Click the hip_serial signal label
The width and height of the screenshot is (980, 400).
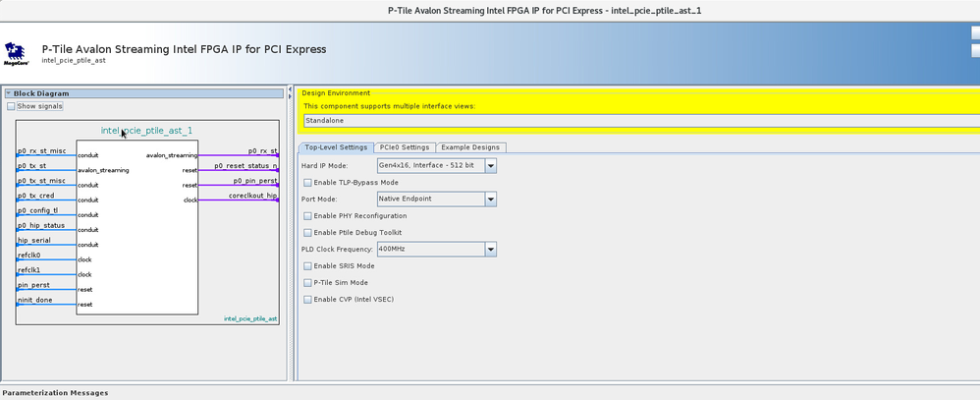click(x=34, y=241)
